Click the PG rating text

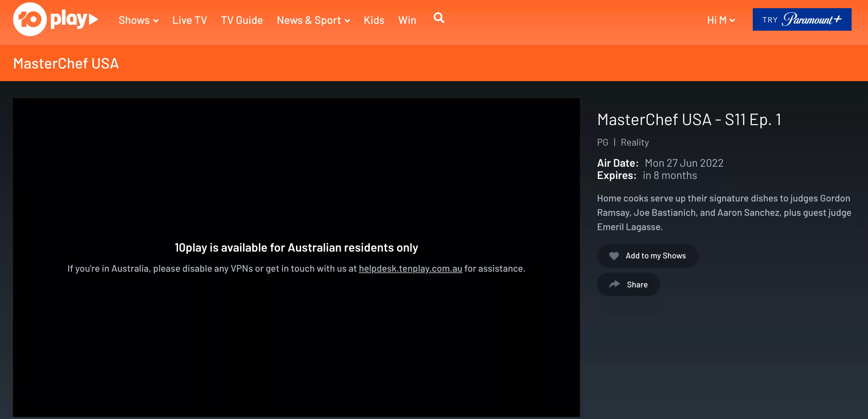pyautogui.click(x=602, y=142)
